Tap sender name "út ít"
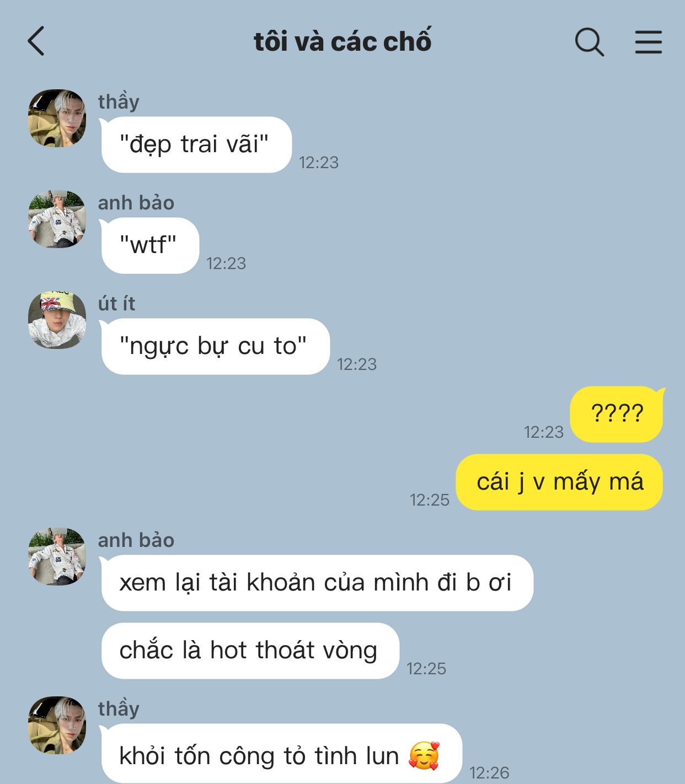The height and width of the screenshot is (784, 685). 116,303
